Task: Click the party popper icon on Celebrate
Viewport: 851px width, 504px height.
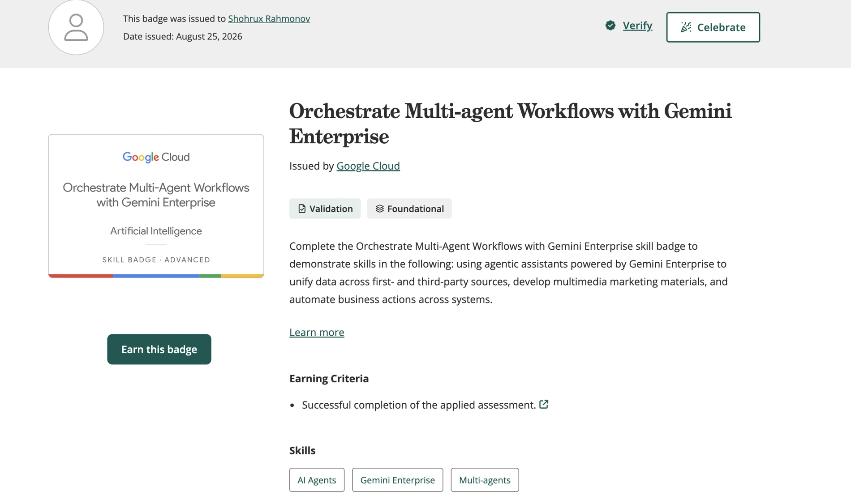Action: tap(686, 27)
